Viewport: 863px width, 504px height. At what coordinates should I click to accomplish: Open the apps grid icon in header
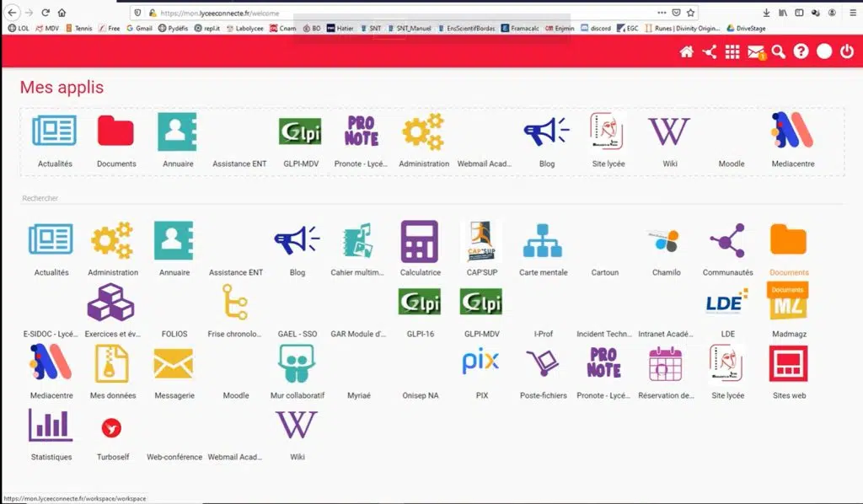732,51
